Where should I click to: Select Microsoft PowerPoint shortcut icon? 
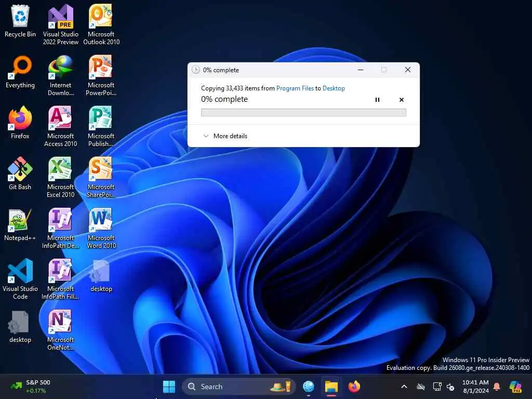(x=101, y=75)
